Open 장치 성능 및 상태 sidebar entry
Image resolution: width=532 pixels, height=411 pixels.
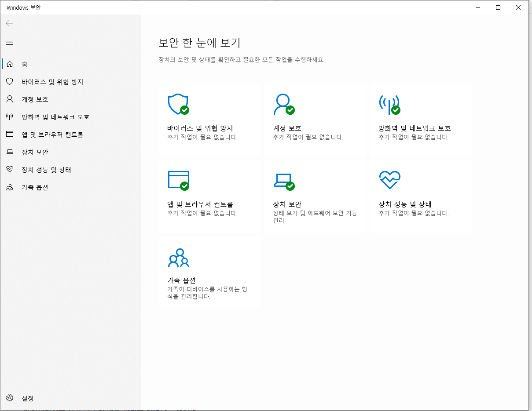70,170
